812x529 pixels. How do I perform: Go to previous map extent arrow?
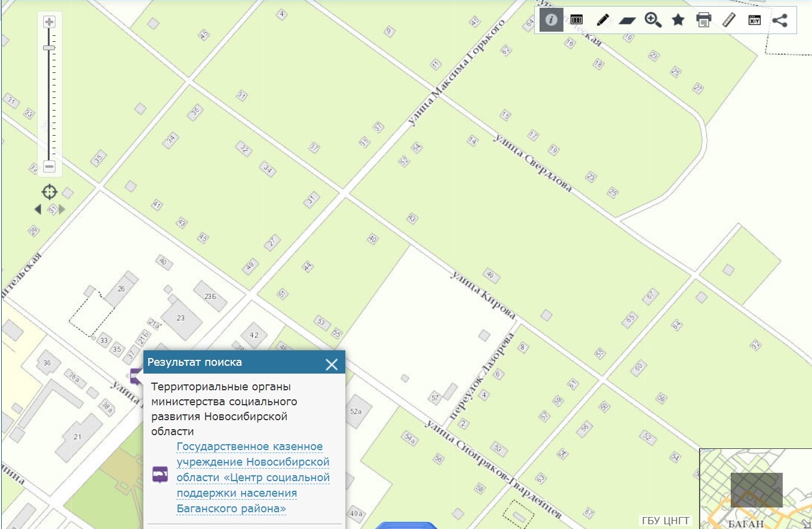click(38, 209)
